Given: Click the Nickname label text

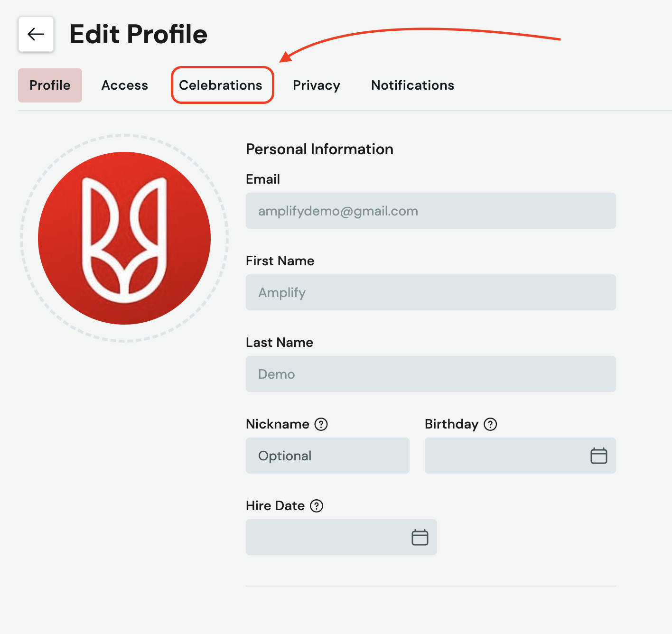Looking at the screenshot, I should point(278,424).
